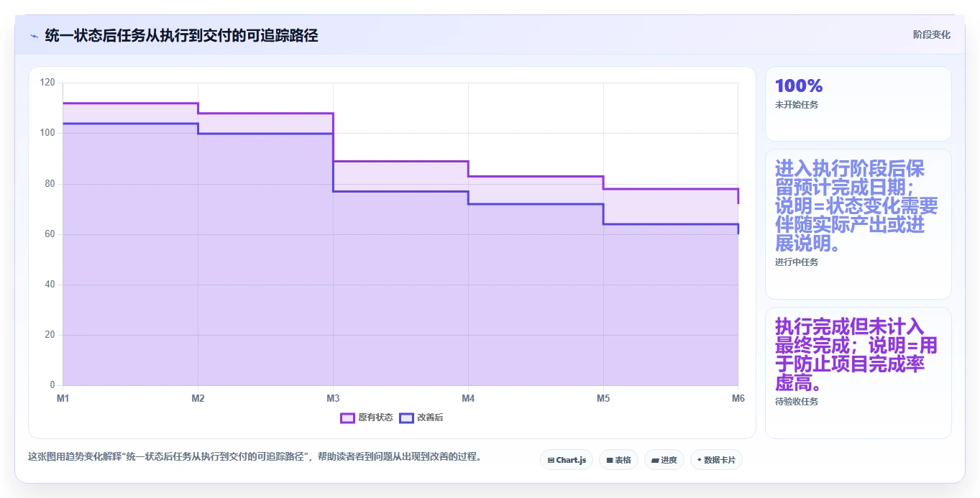Click the icon beside the page title
This screenshot has width=980, height=498.
[x=34, y=35]
